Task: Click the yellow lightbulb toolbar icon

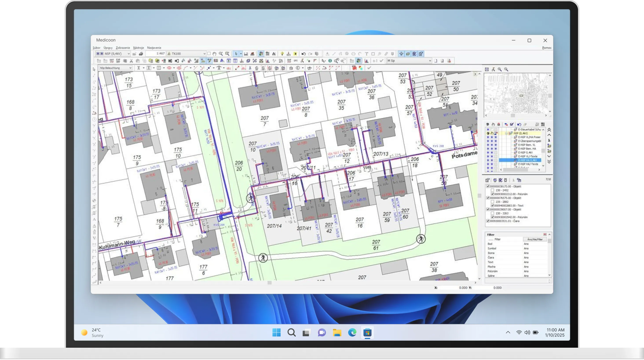Action: coord(282,54)
